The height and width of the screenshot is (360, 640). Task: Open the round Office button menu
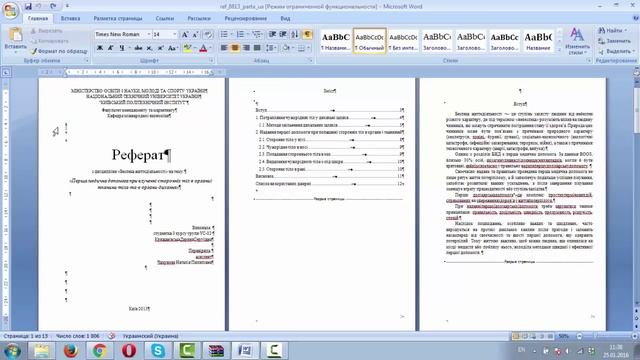click(x=11, y=10)
